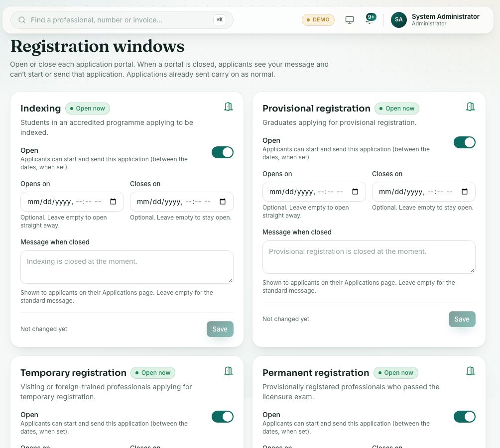The image size is (500, 448).
Task: Click the DEMO badge
Action: (x=318, y=20)
